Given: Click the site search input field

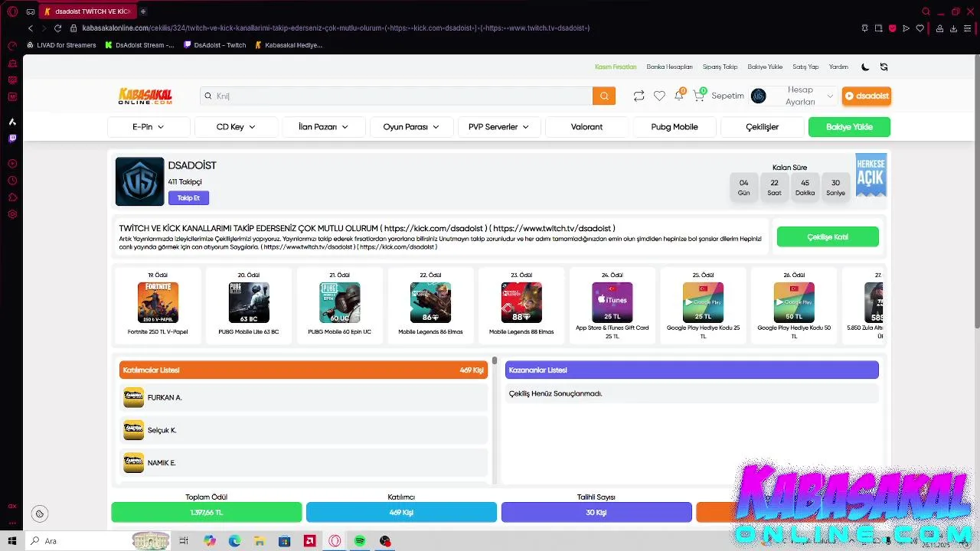Looking at the screenshot, I should pyautogui.click(x=397, y=96).
